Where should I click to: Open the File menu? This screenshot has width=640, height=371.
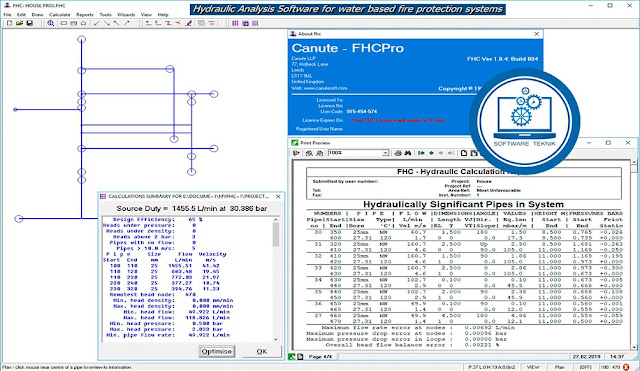tap(7, 15)
